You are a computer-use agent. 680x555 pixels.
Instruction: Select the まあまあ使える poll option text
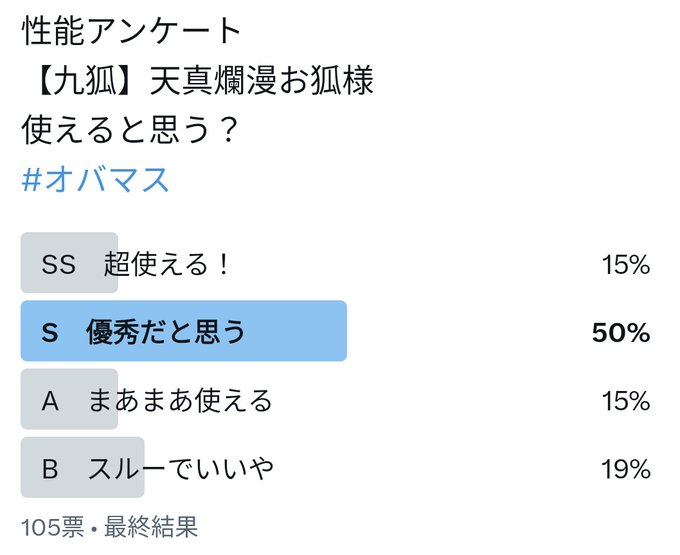point(180,400)
